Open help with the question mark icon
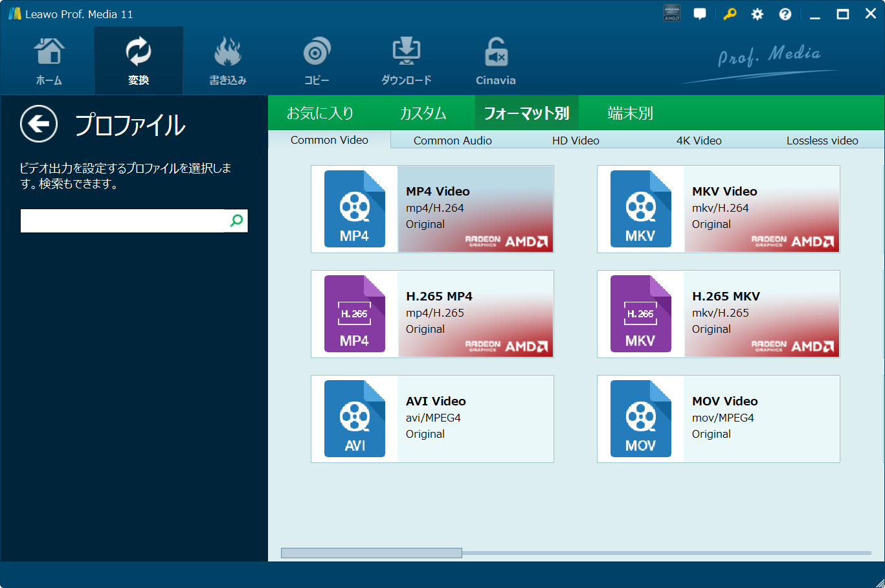Viewport: 885px width, 588px height. pyautogui.click(x=785, y=14)
